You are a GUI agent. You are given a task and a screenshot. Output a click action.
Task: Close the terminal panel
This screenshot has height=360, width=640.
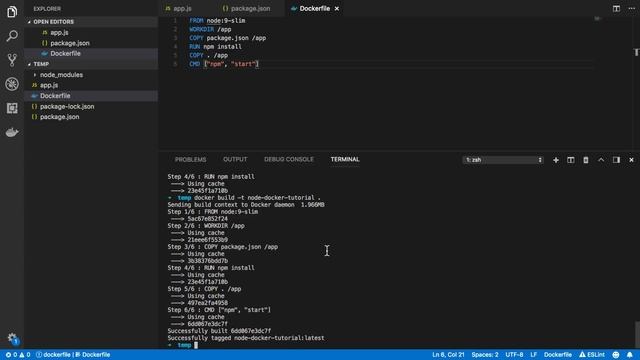pos(631,160)
